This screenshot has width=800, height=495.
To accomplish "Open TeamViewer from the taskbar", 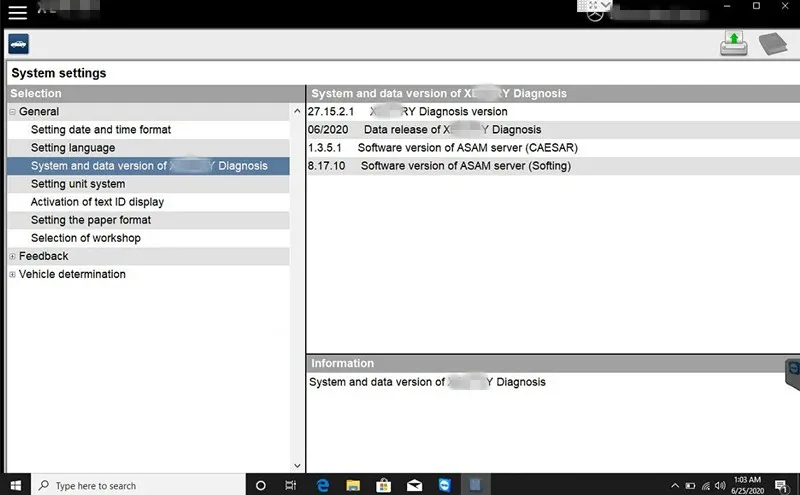I will pyautogui.click(x=445, y=485).
